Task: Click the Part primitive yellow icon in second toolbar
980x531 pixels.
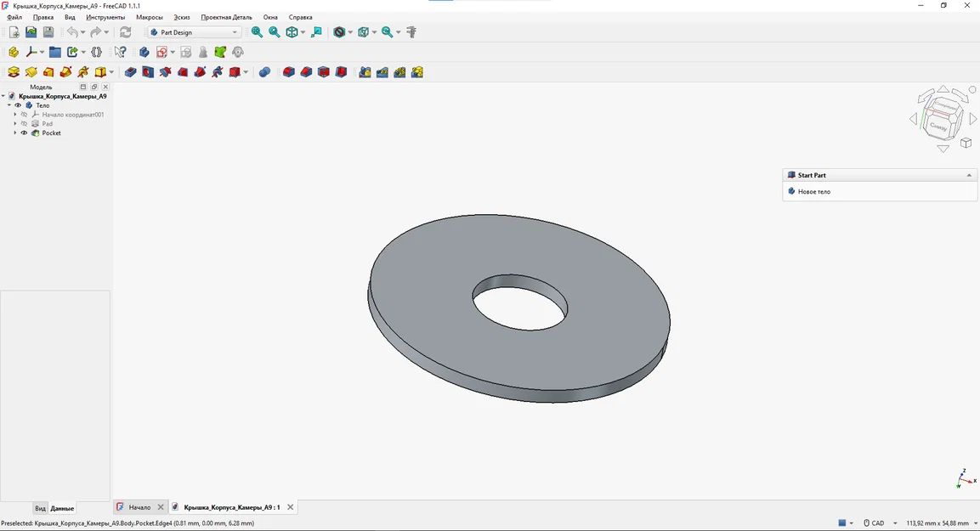Action: [14, 53]
